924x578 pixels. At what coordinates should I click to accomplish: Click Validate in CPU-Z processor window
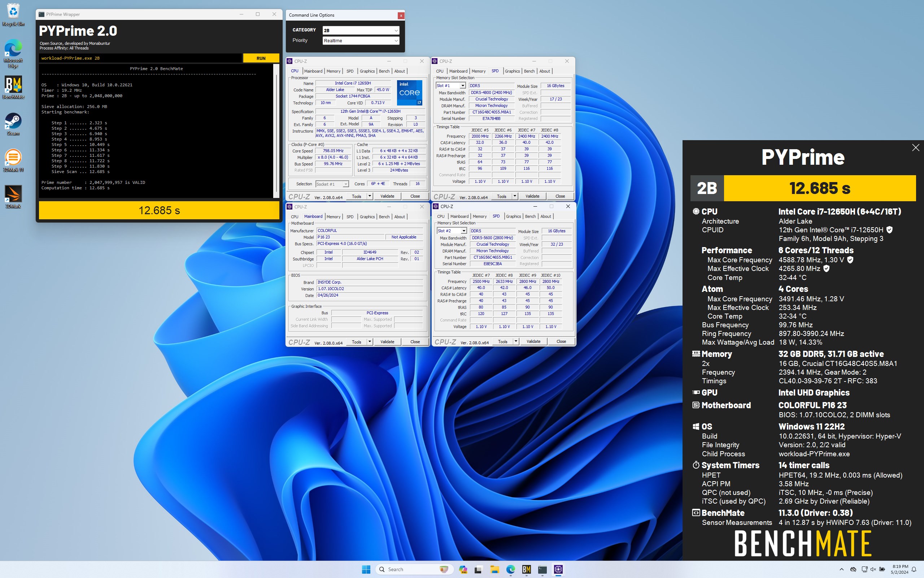point(387,196)
